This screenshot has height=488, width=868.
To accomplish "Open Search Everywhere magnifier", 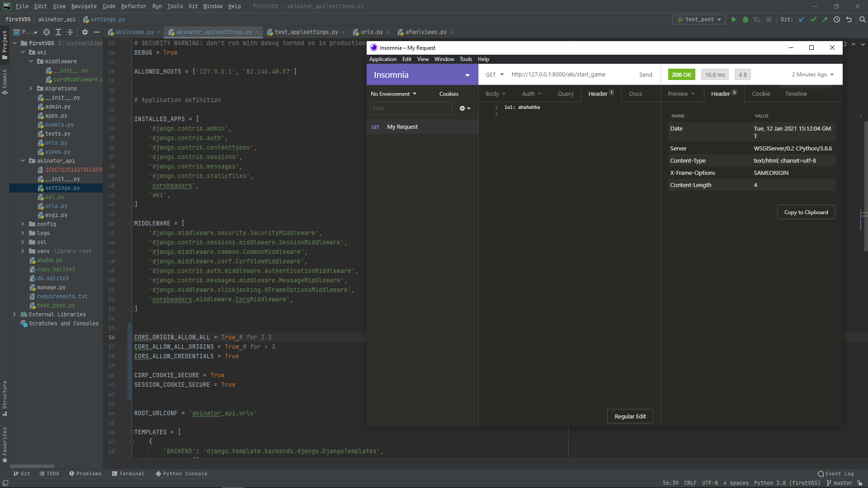I will click(x=862, y=19).
